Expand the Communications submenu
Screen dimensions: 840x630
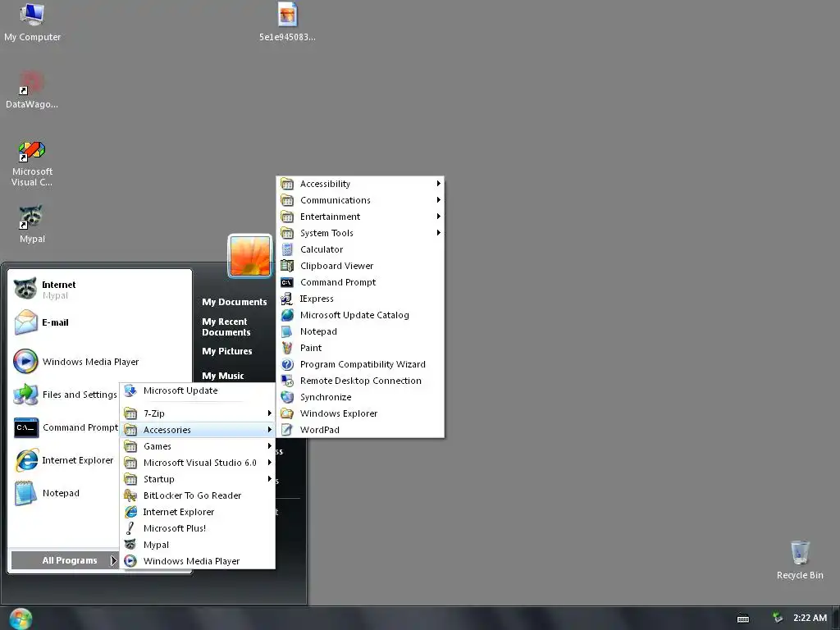(360, 200)
